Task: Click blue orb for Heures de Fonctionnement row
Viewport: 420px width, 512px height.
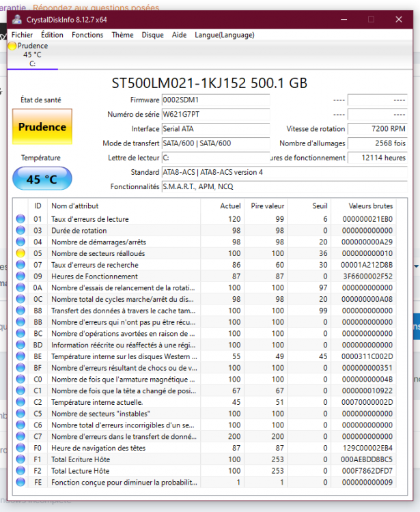Action: click(x=20, y=276)
